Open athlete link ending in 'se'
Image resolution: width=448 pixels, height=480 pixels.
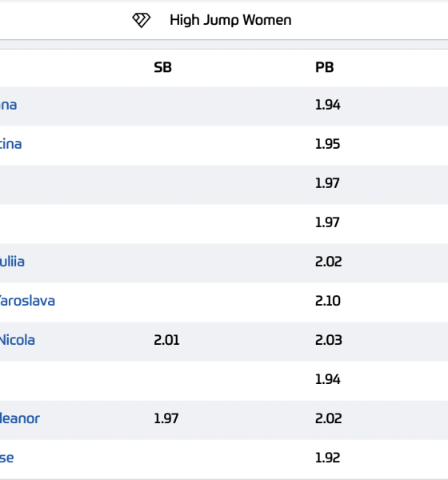tap(6, 458)
